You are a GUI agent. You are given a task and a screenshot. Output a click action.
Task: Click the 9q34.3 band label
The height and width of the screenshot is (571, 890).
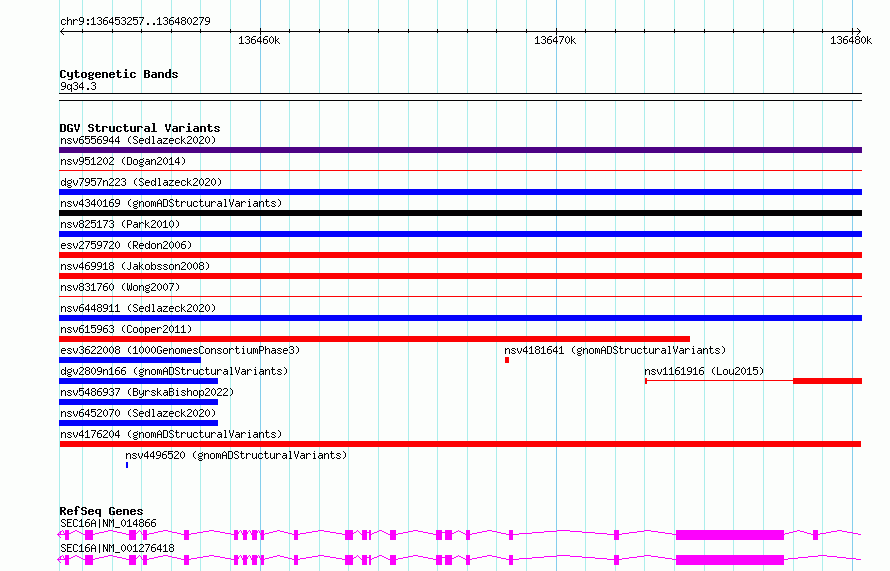point(78,86)
